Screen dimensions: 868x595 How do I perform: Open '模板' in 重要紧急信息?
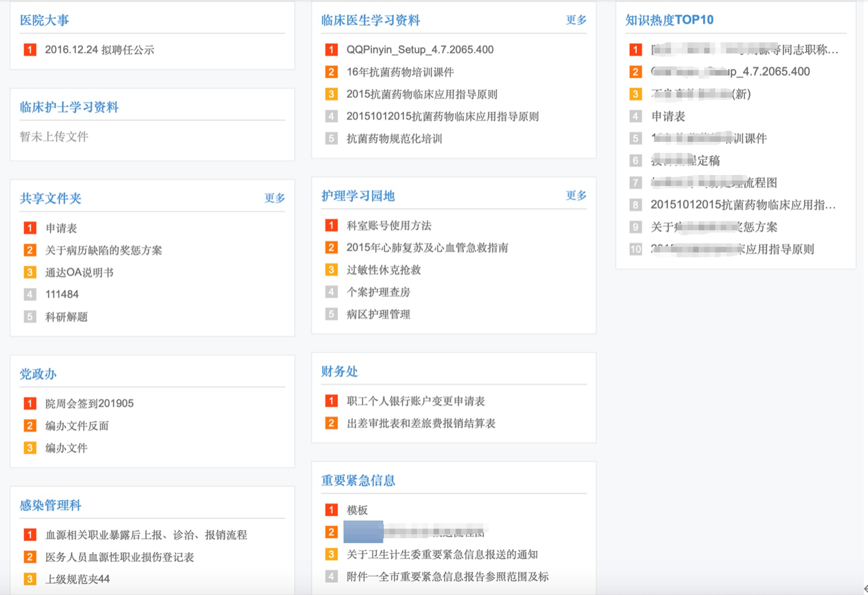[357, 510]
